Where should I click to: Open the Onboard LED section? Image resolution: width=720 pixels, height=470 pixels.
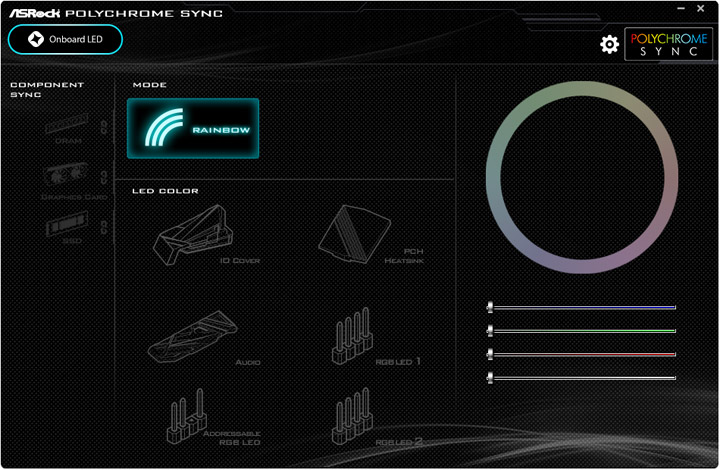(x=65, y=39)
